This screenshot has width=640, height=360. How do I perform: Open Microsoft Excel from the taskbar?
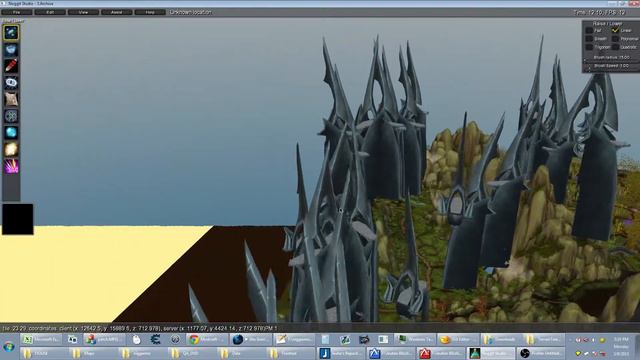pyautogui.click(x=41, y=339)
